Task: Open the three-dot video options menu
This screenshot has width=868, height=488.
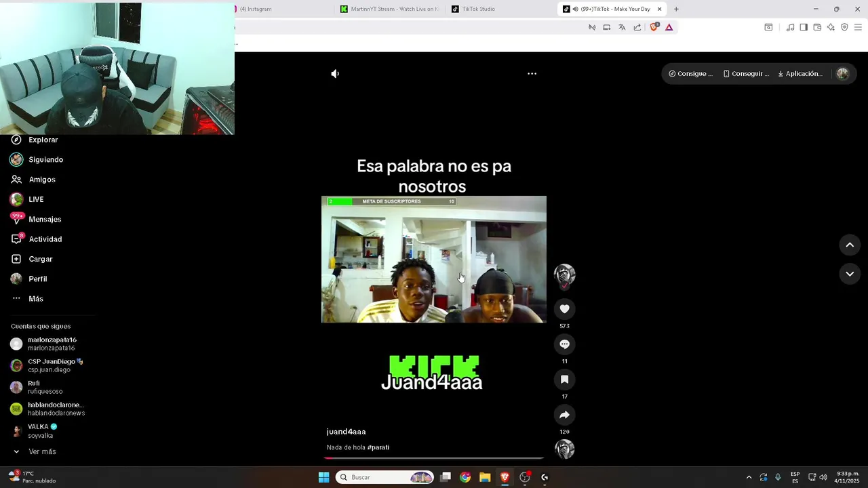Action: point(532,73)
